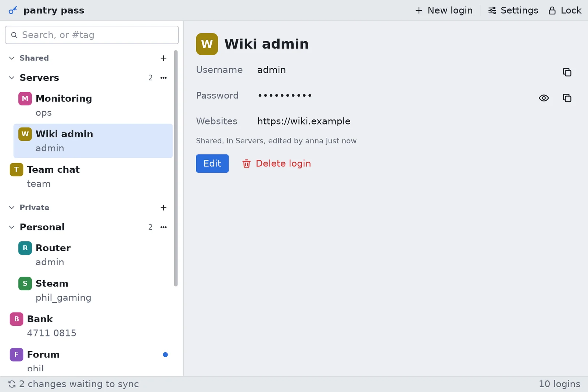The width and height of the screenshot is (588, 392).
Task: Click the Team chat T avatar
Action: (16, 170)
